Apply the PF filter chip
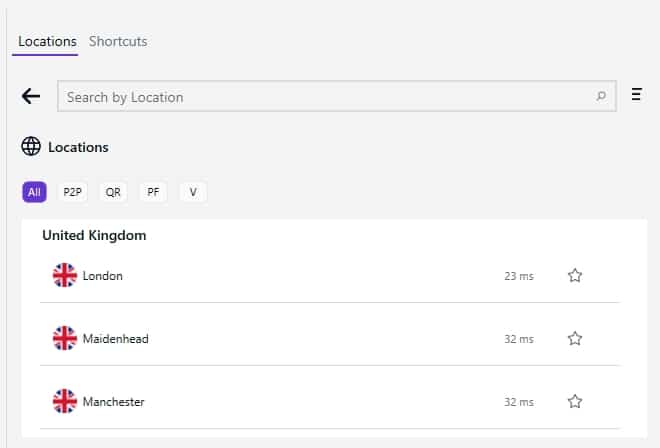The height and width of the screenshot is (448, 660). point(153,192)
